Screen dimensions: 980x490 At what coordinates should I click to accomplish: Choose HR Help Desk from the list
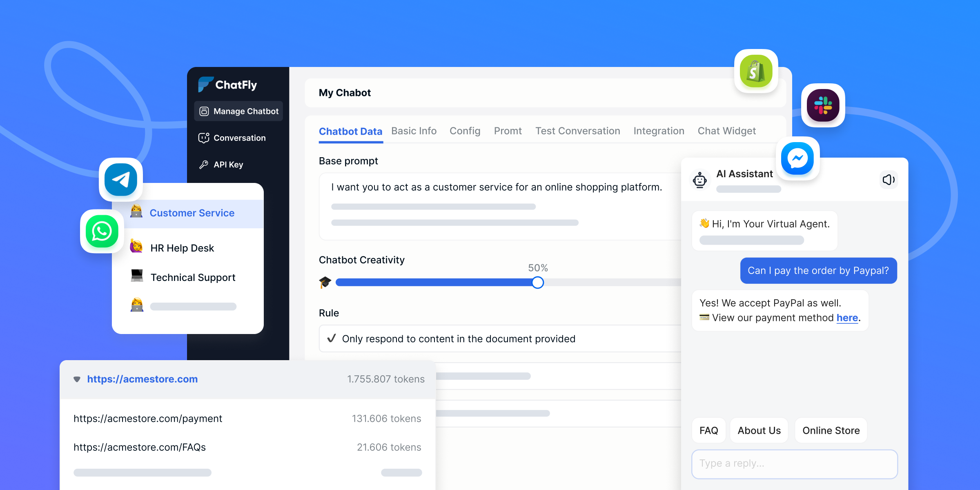pyautogui.click(x=182, y=248)
